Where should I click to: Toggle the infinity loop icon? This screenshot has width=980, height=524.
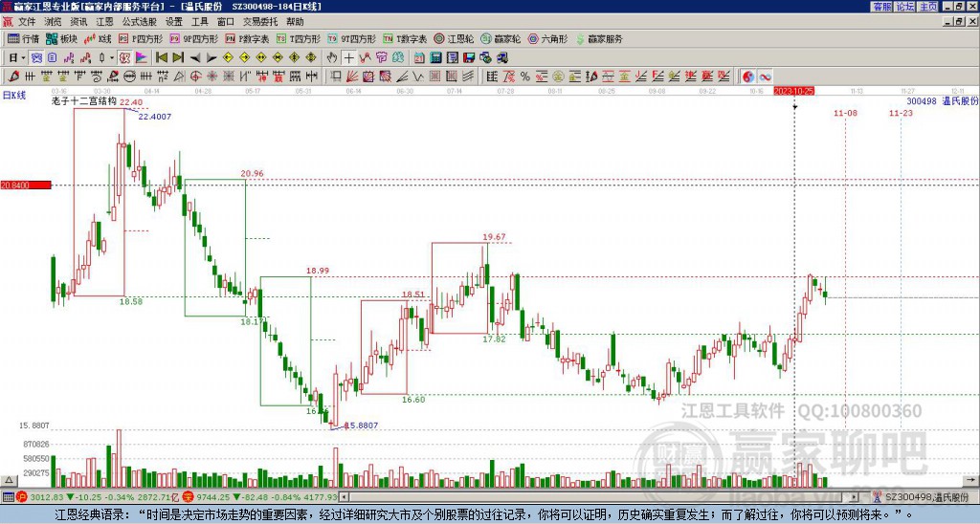point(765,76)
